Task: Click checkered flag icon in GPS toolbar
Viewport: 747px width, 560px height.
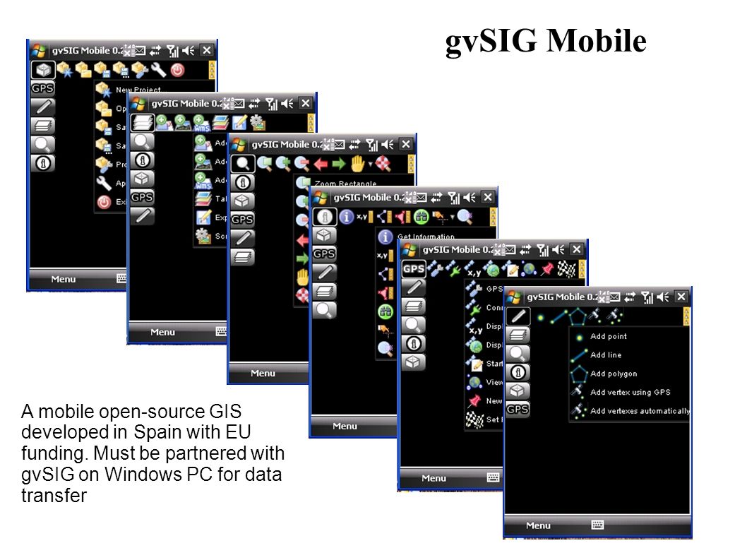Action: [x=566, y=269]
